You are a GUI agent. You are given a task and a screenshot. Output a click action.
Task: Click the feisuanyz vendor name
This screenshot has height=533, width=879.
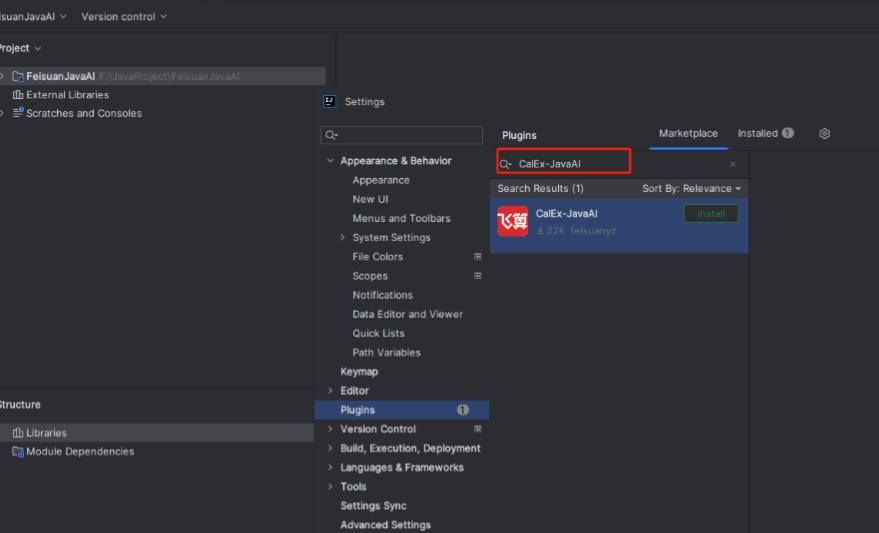[x=593, y=231]
